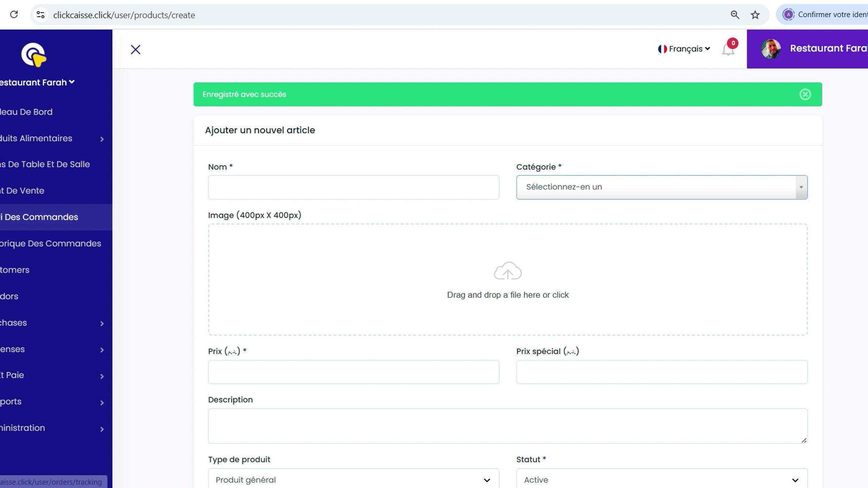Go to Historique Des Commandes
The height and width of the screenshot is (488, 868).
[50, 243]
